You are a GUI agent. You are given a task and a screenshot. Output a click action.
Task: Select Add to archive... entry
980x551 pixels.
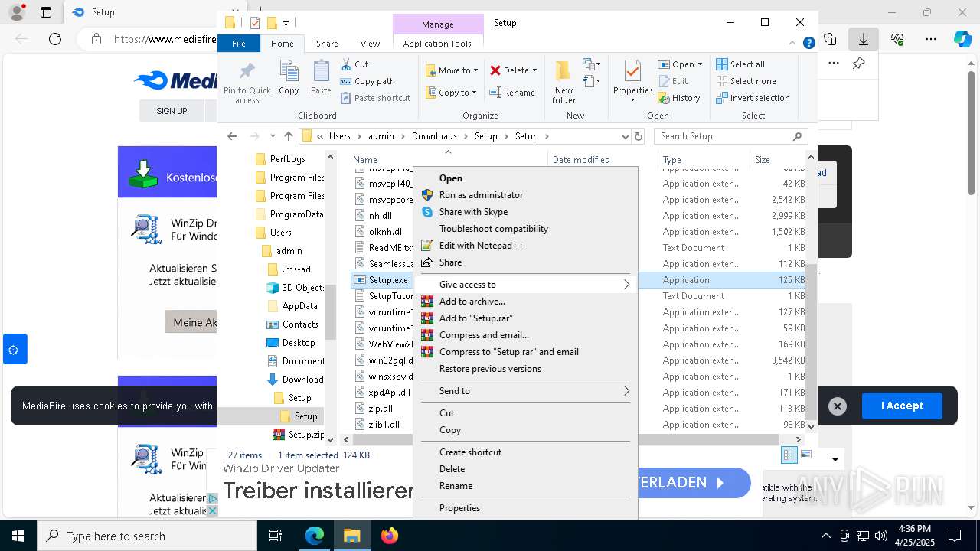(x=525, y=302)
